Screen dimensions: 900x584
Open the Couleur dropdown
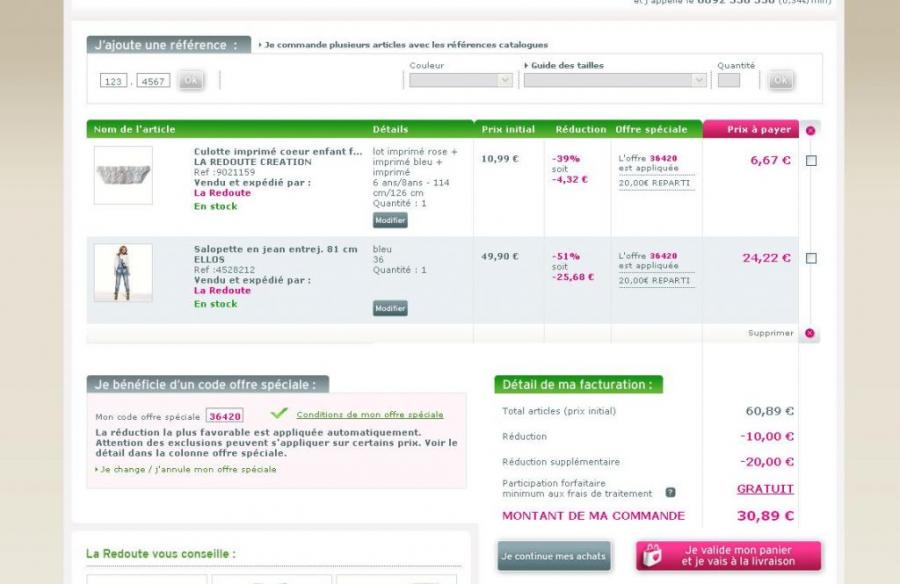pos(460,81)
